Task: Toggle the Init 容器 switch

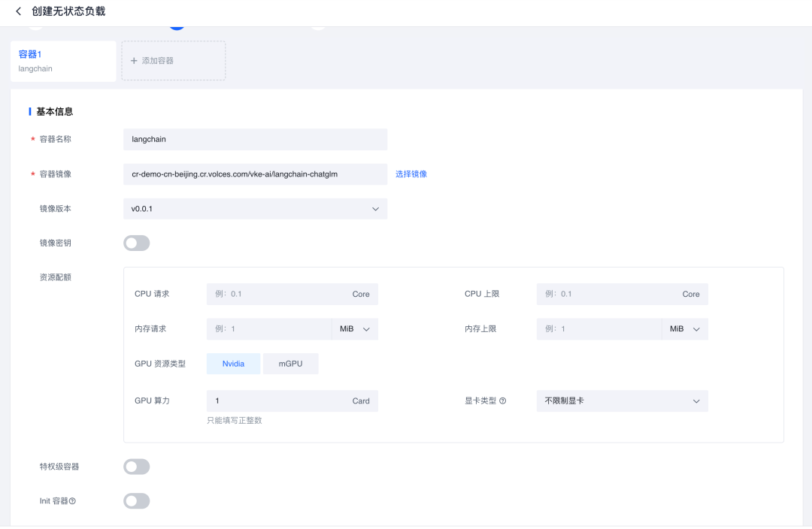Action: click(137, 501)
